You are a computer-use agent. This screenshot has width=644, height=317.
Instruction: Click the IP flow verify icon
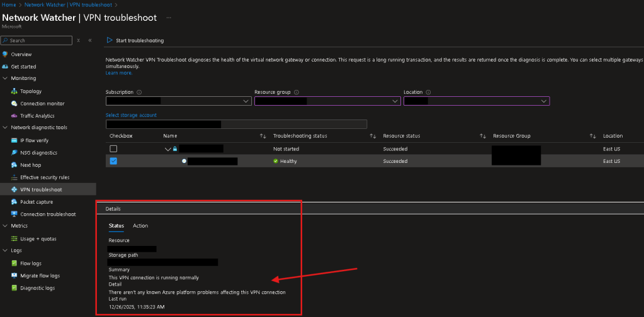(14, 140)
